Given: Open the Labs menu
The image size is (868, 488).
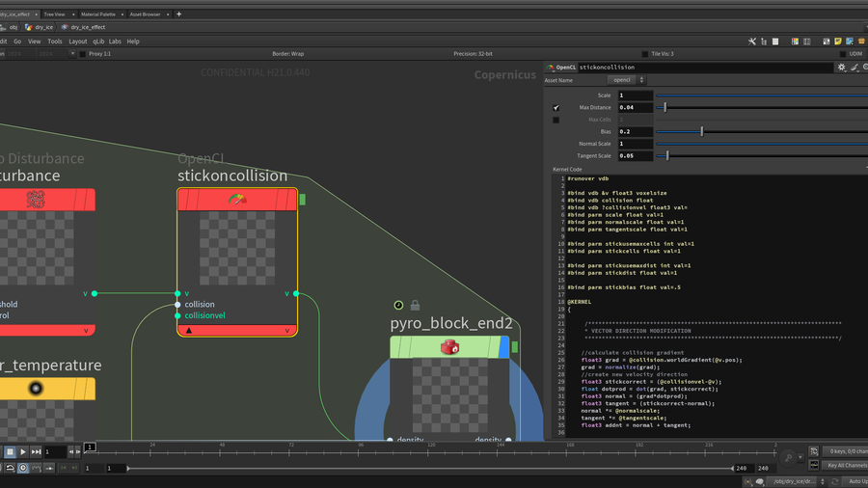Looking at the screenshot, I should (x=115, y=41).
